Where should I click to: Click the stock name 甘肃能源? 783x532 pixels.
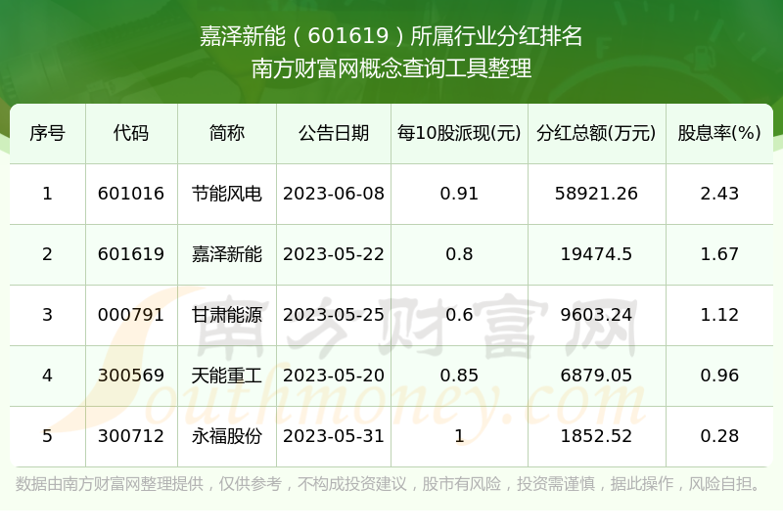pos(227,315)
